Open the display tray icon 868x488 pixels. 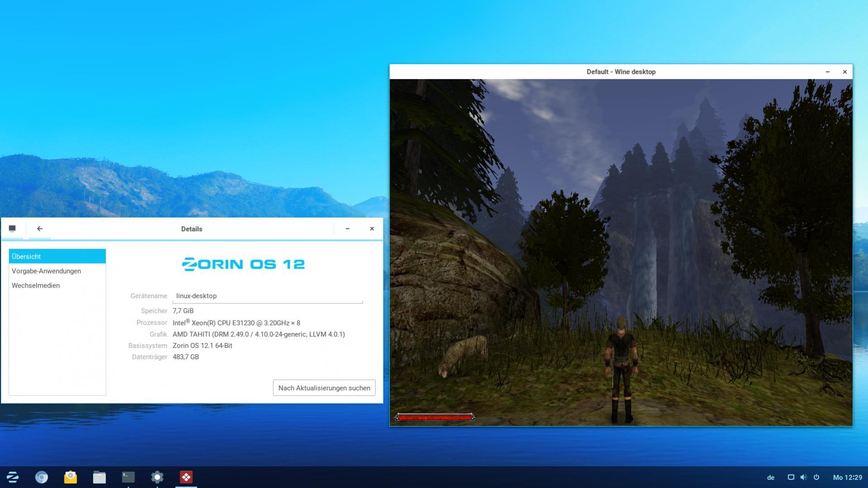pos(791,477)
